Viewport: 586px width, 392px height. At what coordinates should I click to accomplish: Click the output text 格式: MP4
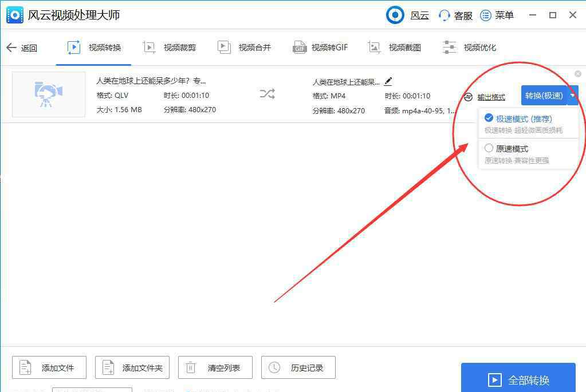click(329, 96)
